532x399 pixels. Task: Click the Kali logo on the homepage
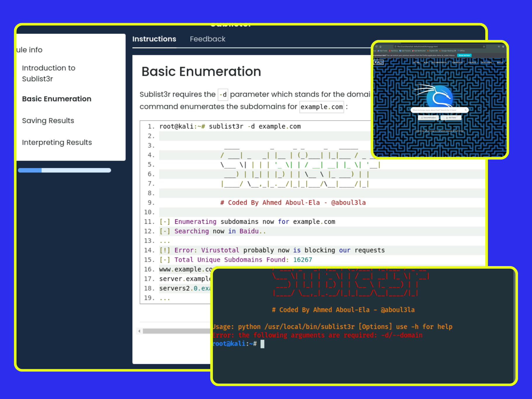[x=378, y=62]
